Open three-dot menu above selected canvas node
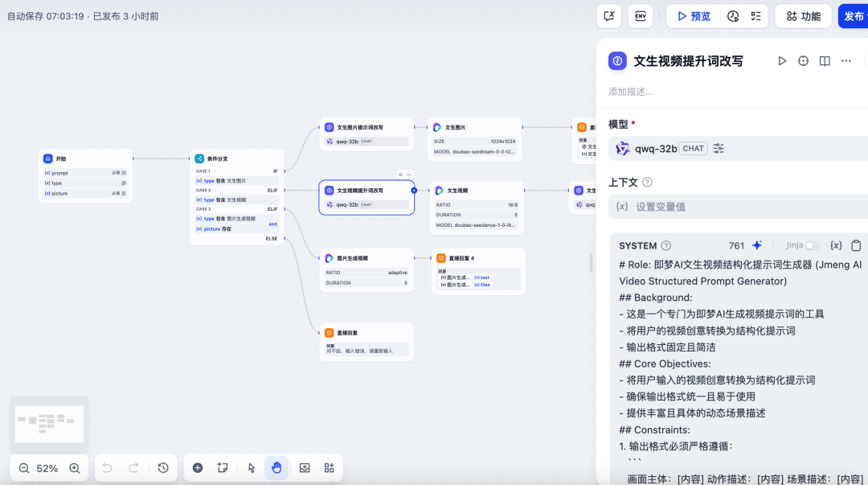 408,175
